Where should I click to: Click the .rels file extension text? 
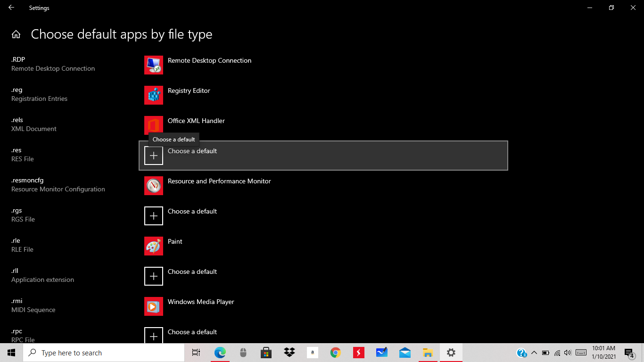pos(17,120)
